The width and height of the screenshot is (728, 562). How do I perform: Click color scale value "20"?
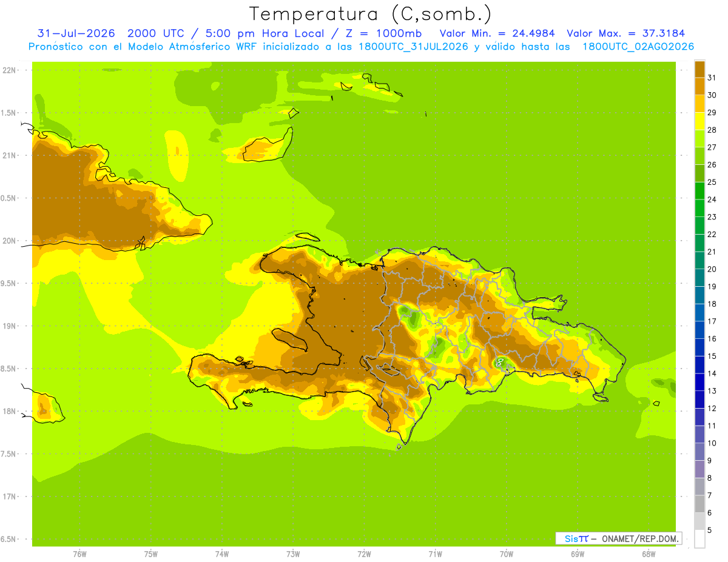712,269
